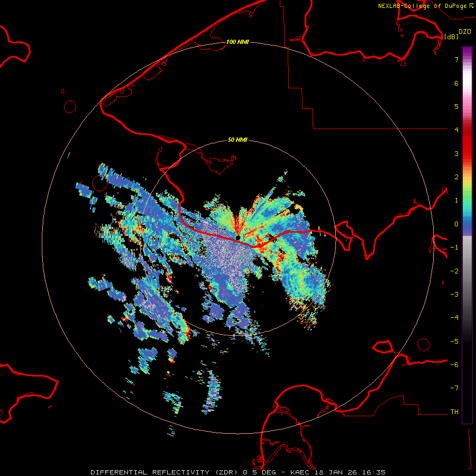Click the -6 value on the color scale
This screenshot has height=476, width=476.
click(454, 365)
